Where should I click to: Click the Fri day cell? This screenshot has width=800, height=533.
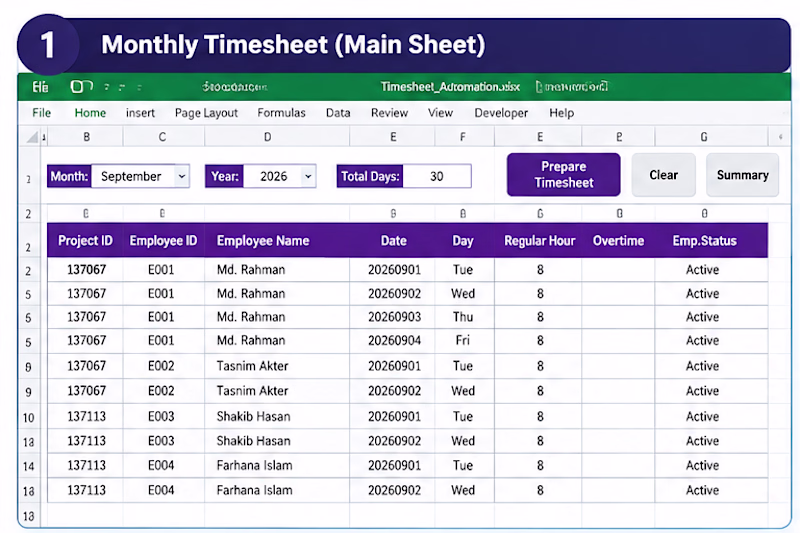tap(463, 340)
